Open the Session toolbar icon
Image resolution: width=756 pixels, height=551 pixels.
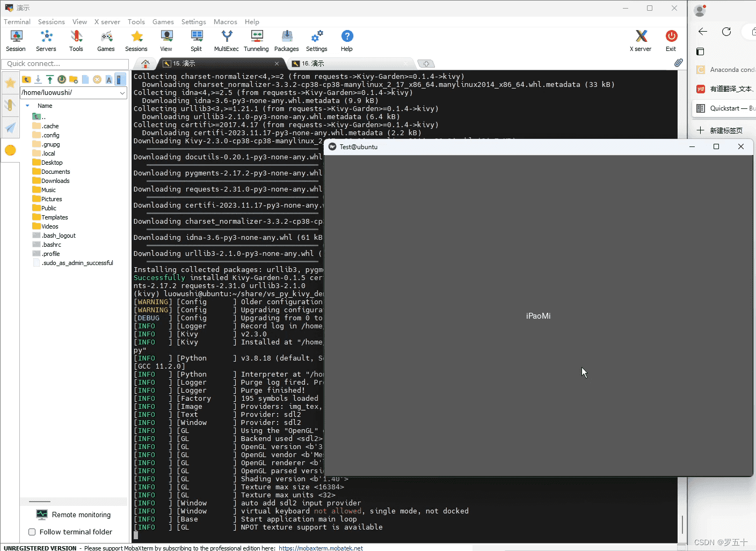click(16, 41)
